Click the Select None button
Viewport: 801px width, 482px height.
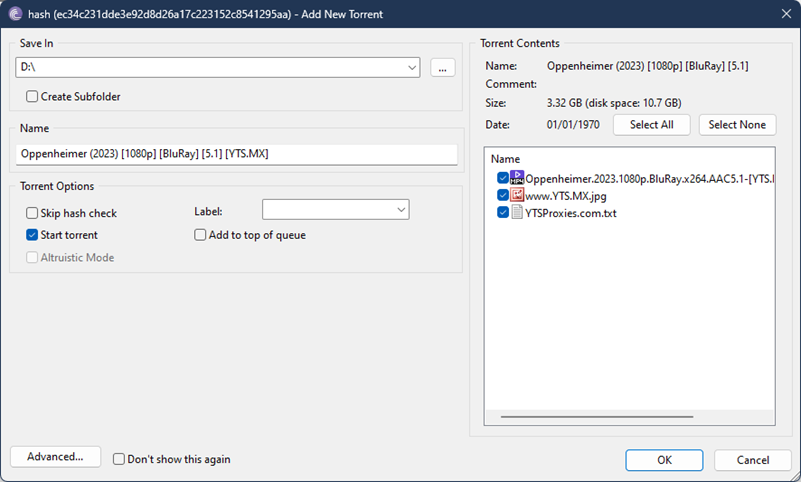coord(737,125)
